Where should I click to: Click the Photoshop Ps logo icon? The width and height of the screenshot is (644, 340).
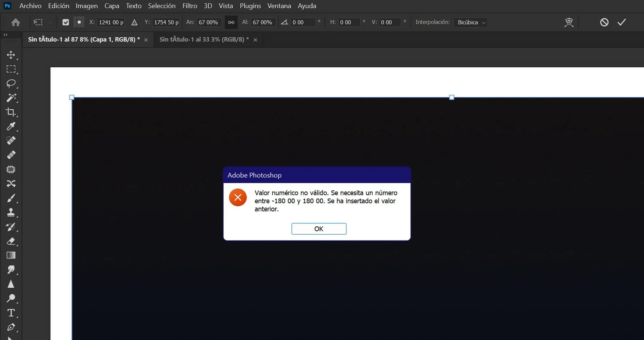[7, 6]
